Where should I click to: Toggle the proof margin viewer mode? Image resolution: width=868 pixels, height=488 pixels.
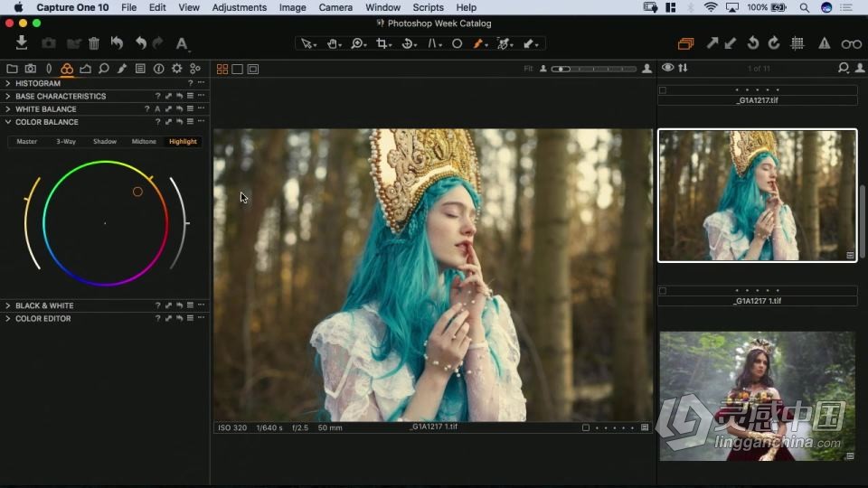click(x=253, y=70)
